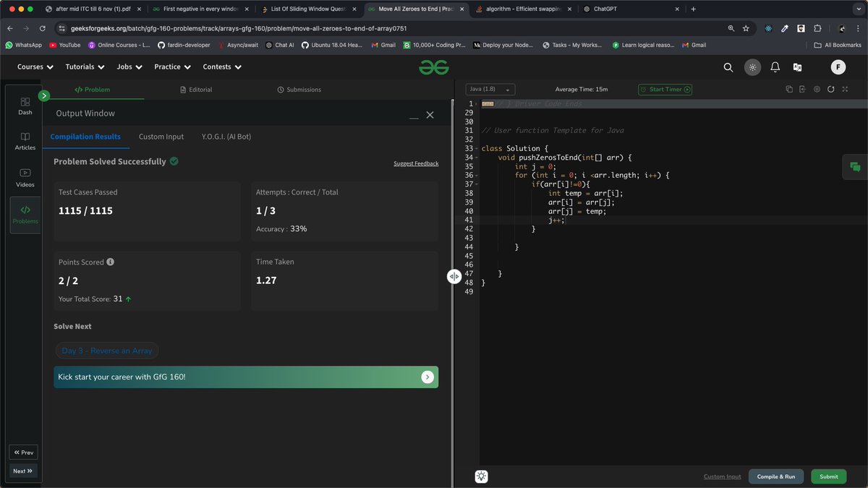The width and height of the screenshot is (868, 488).
Task: Expand the Contests menu
Action: coord(222,67)
